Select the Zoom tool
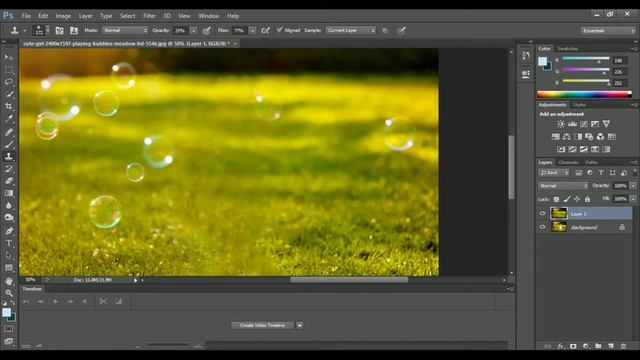This screenshot has width=640, height=360. tap(9, 293)
